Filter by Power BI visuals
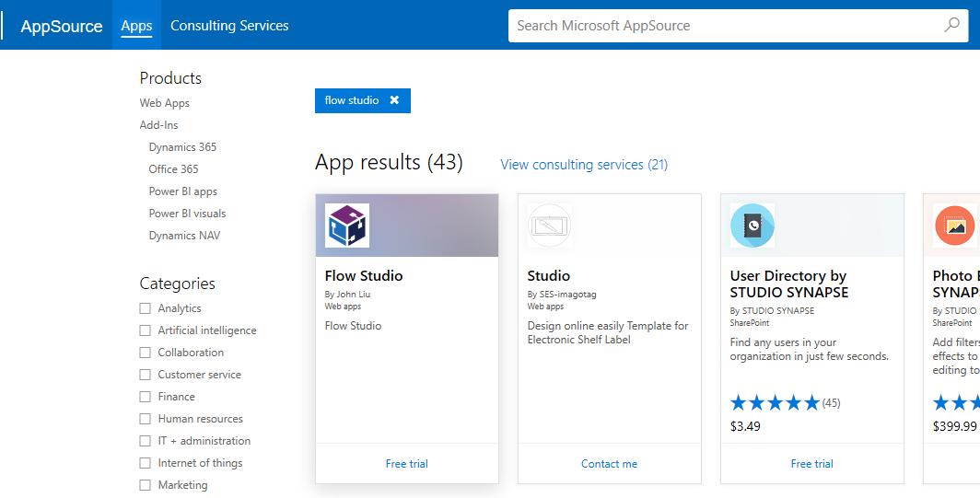Screen dimensions: 980x498 pos(188,213)
